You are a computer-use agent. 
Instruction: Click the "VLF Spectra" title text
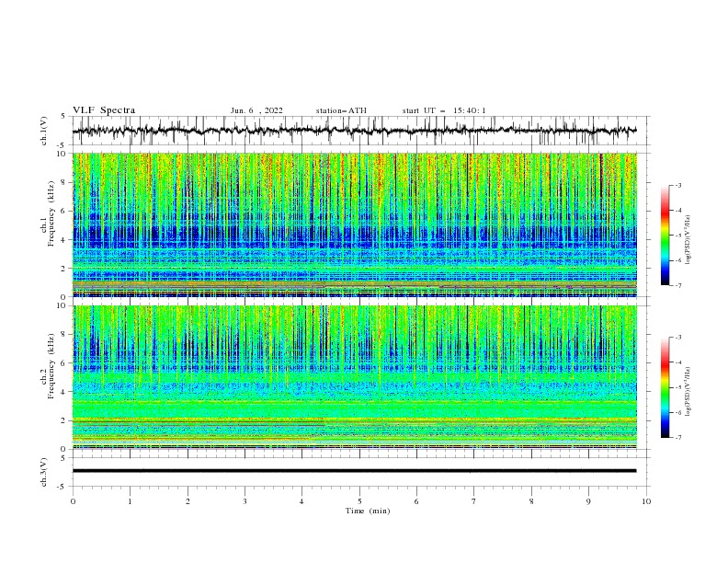coord(104,110)
